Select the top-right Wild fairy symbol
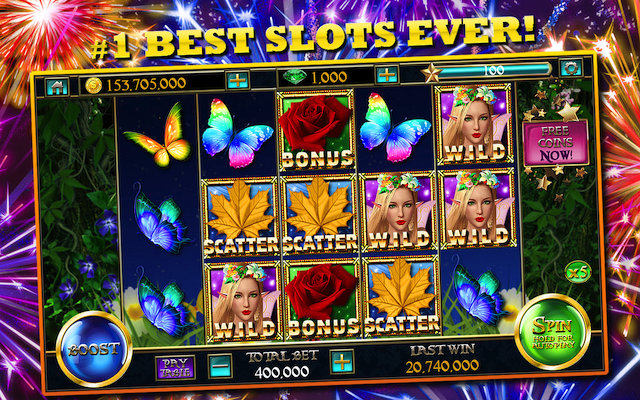Image resolution: width=640 pixels, height=400 pixels. point(475,124)
